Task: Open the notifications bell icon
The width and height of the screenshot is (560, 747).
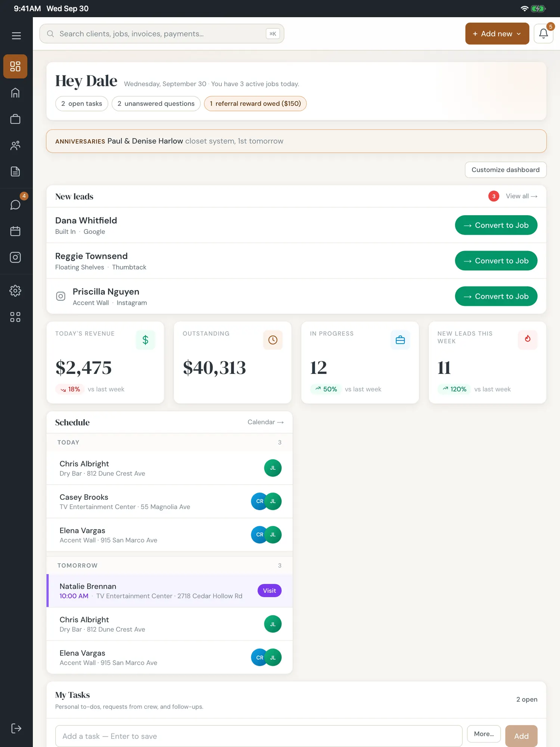Action: (544, 34)
